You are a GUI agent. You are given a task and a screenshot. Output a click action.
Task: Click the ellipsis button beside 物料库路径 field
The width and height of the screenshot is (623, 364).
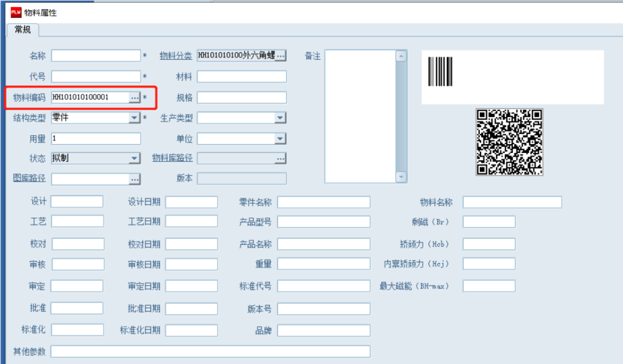[x=280, y=158]
